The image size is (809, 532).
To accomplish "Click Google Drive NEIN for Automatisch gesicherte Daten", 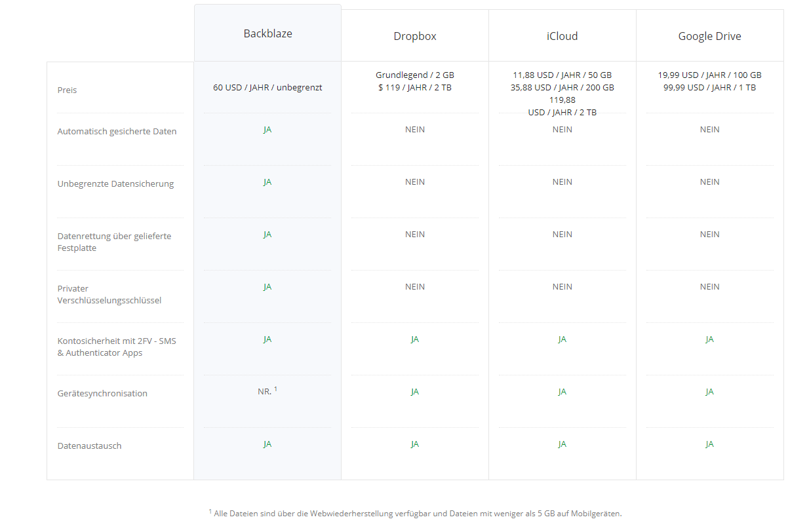I will pyautogui.click(x=709, y=129).
